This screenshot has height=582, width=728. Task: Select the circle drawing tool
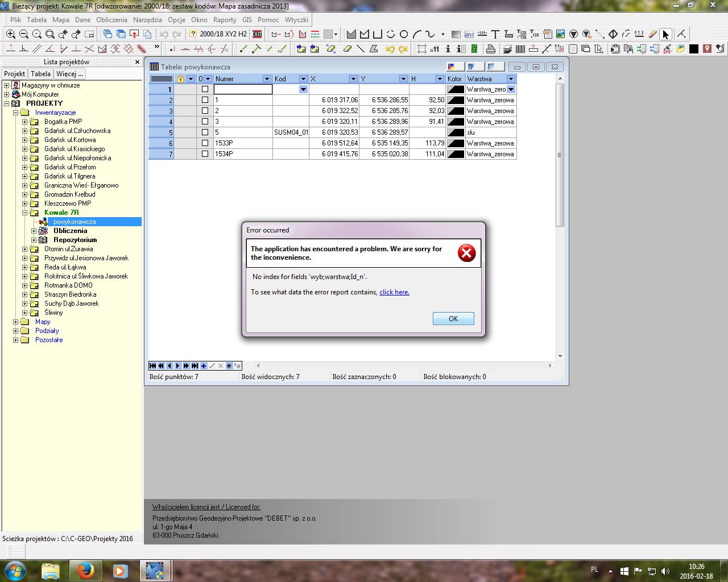tap(404, 34)
